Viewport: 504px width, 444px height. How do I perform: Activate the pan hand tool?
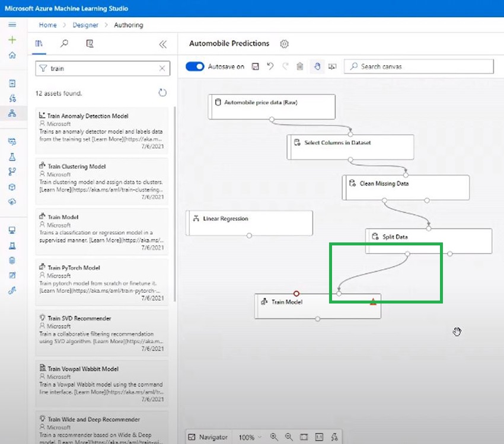tap(317, 66)
